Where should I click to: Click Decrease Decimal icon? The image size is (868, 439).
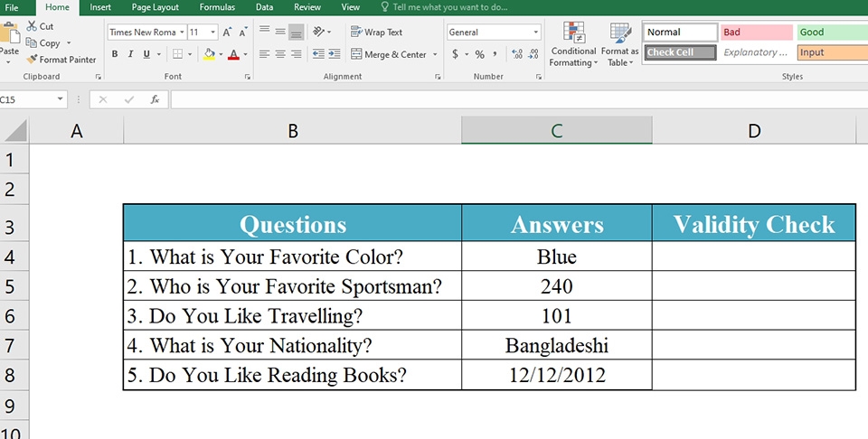(533, 54)
